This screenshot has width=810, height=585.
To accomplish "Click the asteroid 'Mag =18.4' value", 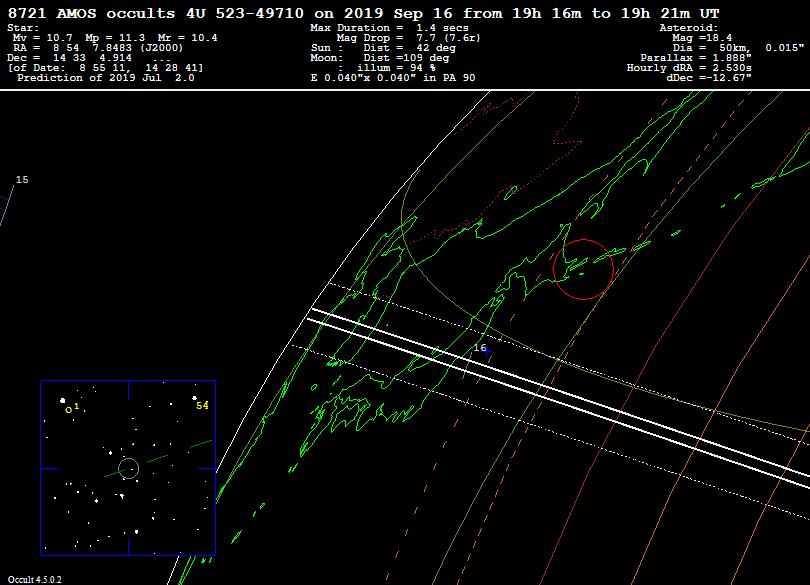I will click(x=702, y=38).
